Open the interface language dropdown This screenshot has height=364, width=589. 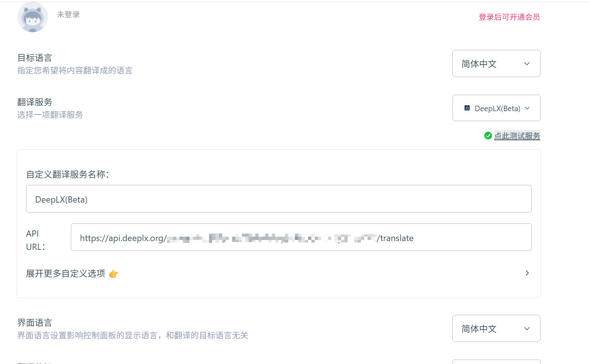point(496,328)
